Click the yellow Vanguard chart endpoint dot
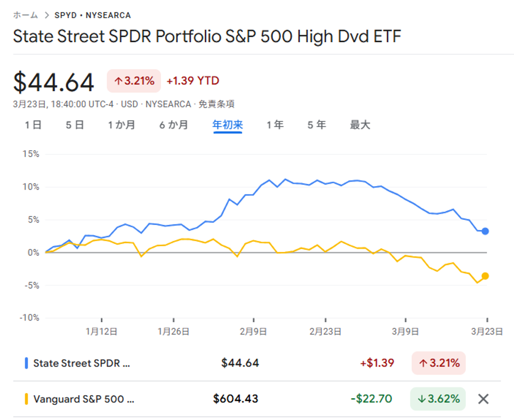514x420 pixels. [x=485, y=276]
